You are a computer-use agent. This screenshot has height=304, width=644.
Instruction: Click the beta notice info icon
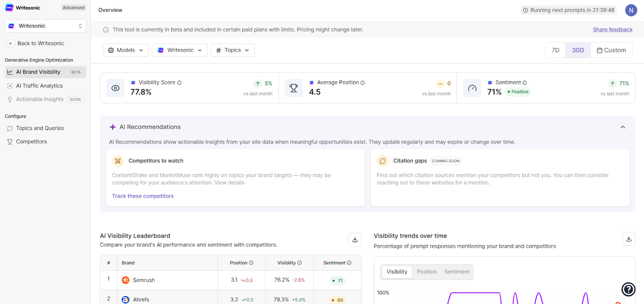(106, 30)
